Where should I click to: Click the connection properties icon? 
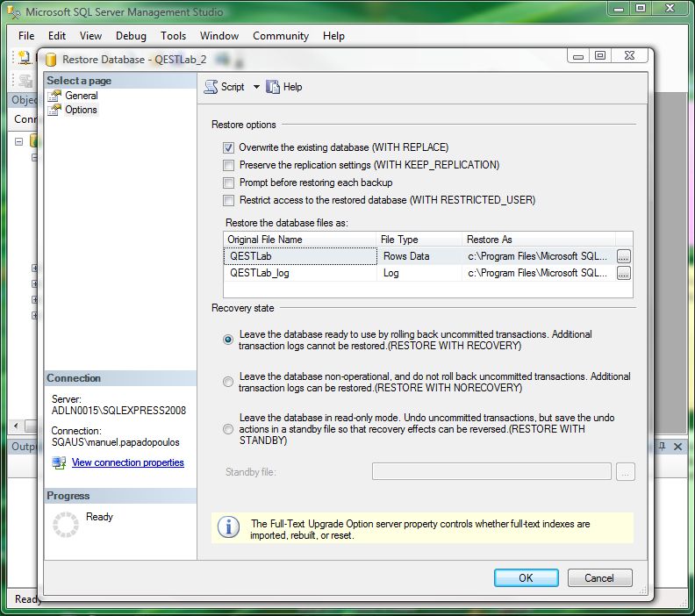click(x=59, y=462)
